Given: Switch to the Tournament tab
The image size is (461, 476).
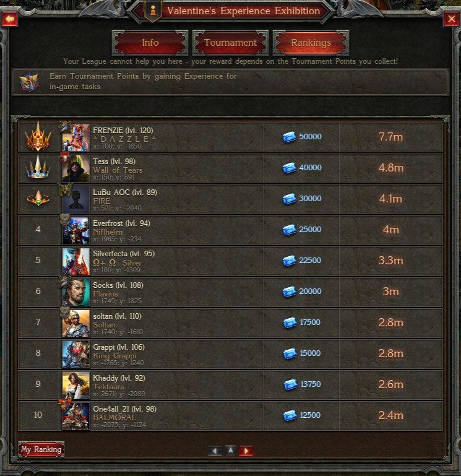Looking at the screenshot, I should tap(230, 43).
